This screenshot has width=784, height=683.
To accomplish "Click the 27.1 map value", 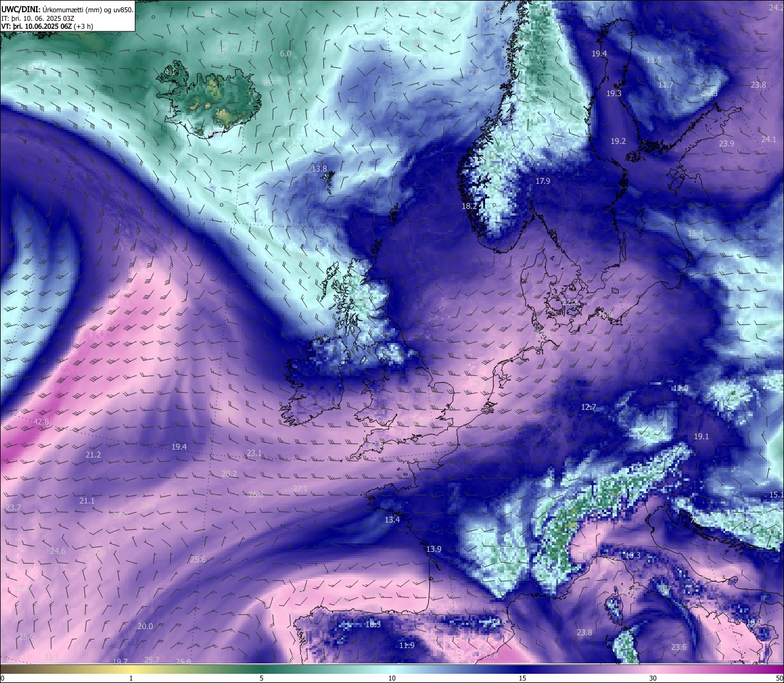I will pos(300,488).
